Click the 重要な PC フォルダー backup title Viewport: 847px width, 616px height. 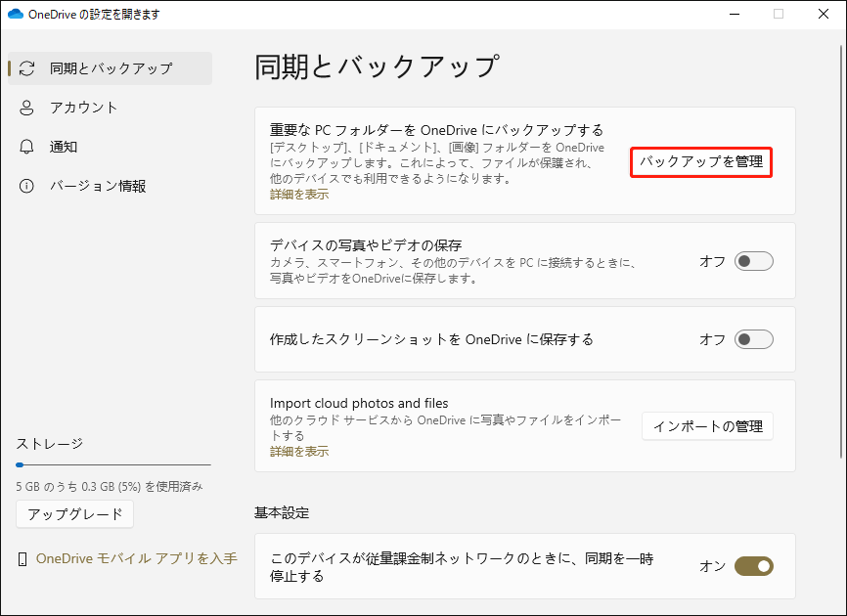[436, 130]
